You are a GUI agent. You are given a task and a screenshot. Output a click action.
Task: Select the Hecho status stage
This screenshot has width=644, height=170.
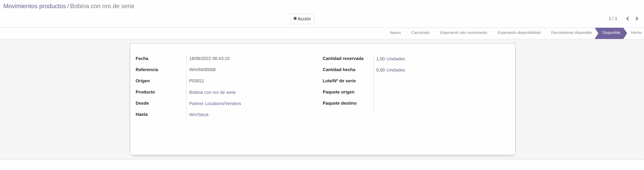[x=636, y=33]
